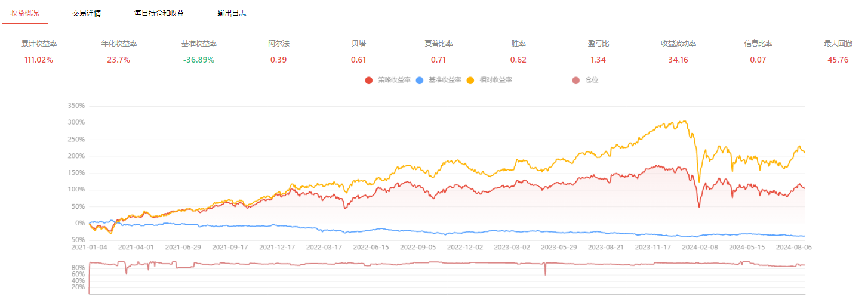Image resolution: width=868 pixels, height=300 pixels.
Task: Click the 最大回撤 metric label
Action: 836,44
